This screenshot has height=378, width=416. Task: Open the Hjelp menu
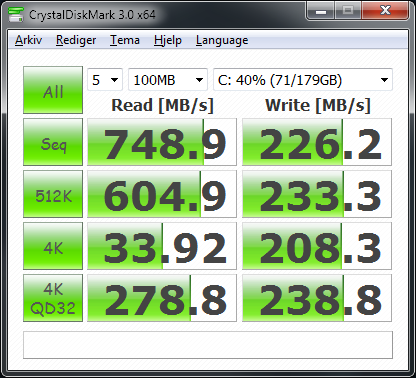pos(168,40)
